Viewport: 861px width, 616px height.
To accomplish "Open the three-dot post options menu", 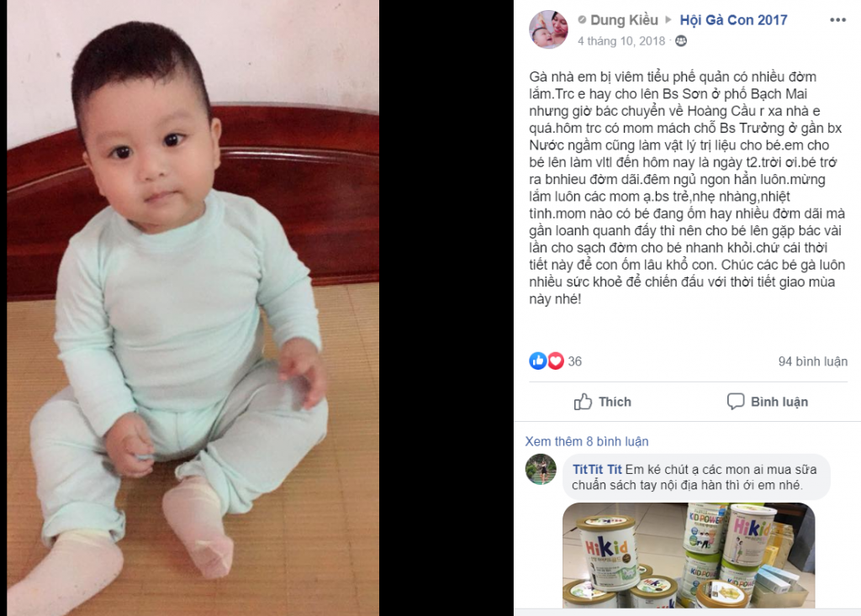I will click(x=837, y=20).
